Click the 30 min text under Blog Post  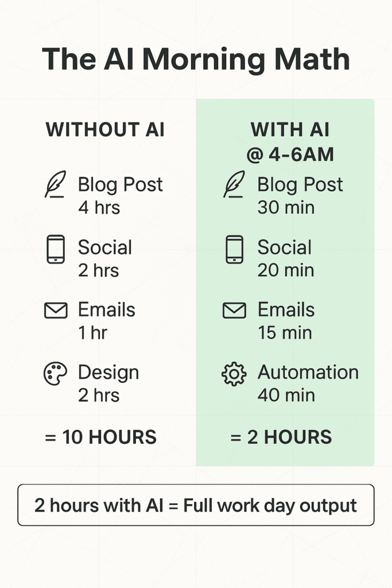(x=286, y=207)
